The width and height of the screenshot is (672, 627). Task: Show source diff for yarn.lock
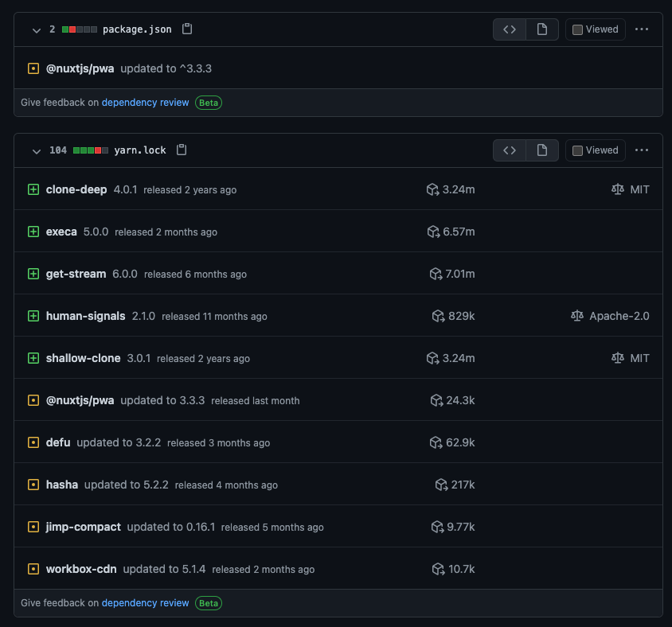(509, 150)
